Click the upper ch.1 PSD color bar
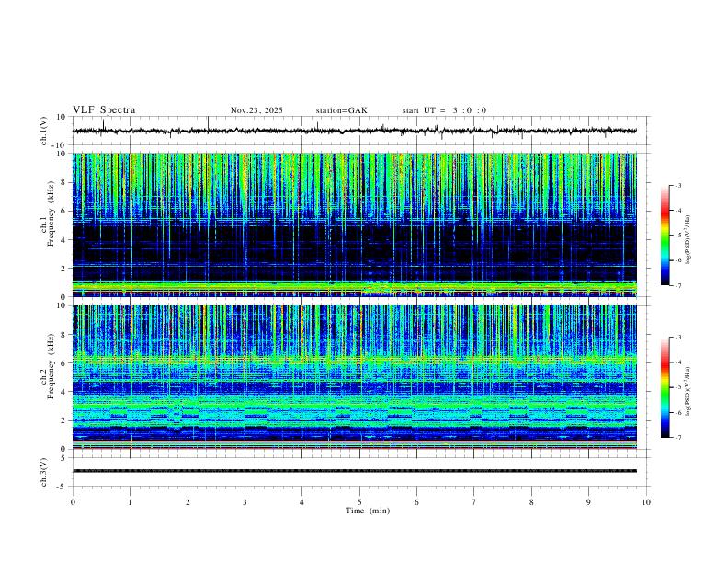Image resolution: width=728 pixels, height=563 pixels. 665,236
